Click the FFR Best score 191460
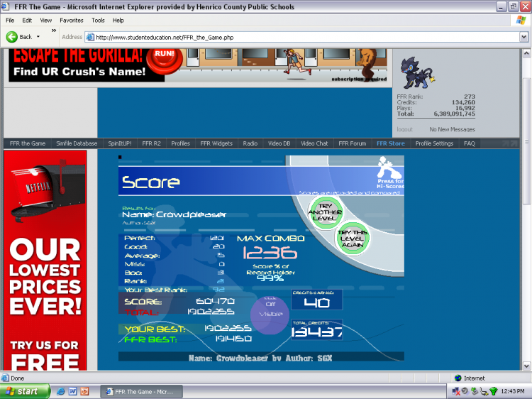532x399 pixels. pos(233,339)
